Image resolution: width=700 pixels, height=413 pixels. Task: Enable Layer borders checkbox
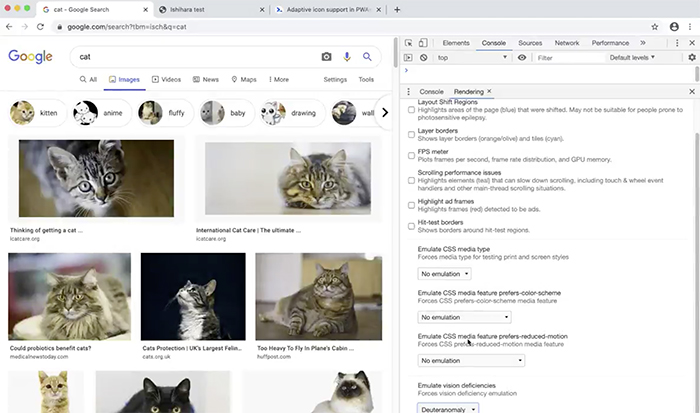[x=411, y=134]
